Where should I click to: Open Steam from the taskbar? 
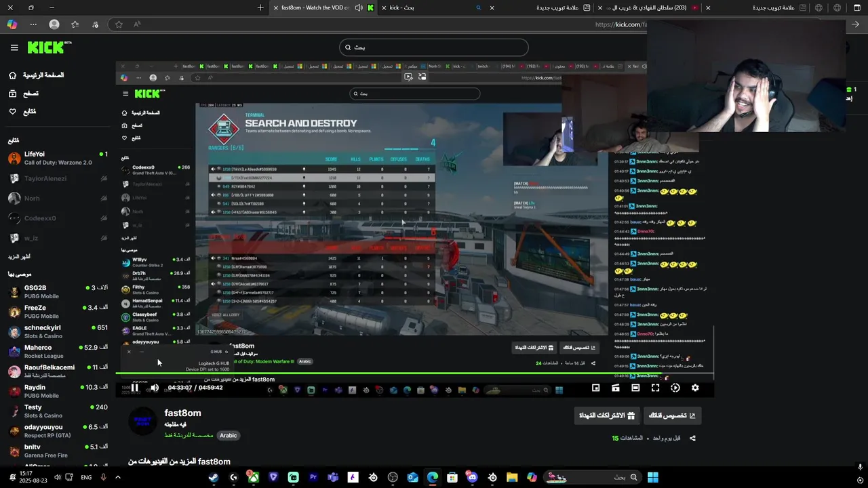coord(214,477)
